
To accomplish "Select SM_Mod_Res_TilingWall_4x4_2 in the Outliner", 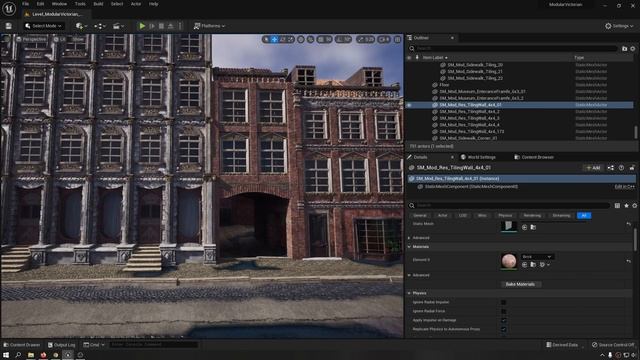I will tap(469, 111).
